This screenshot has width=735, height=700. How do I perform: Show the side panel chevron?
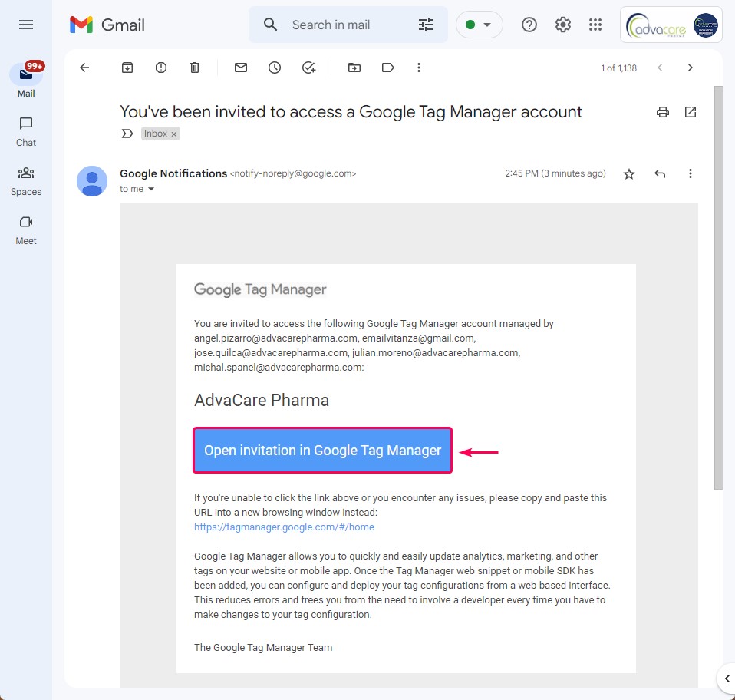pos(727,679)
